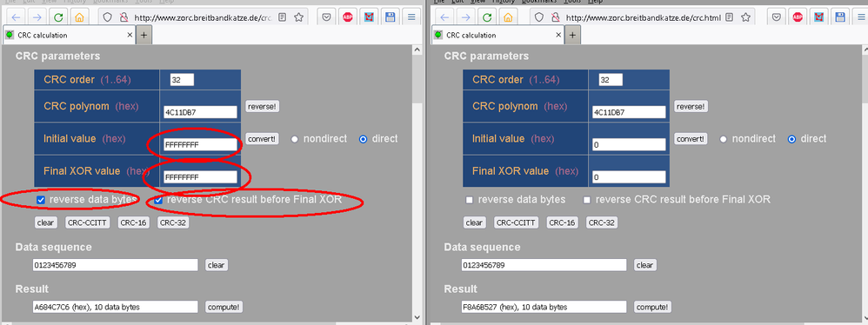Open reader view in right browser window

click(730, 17)
